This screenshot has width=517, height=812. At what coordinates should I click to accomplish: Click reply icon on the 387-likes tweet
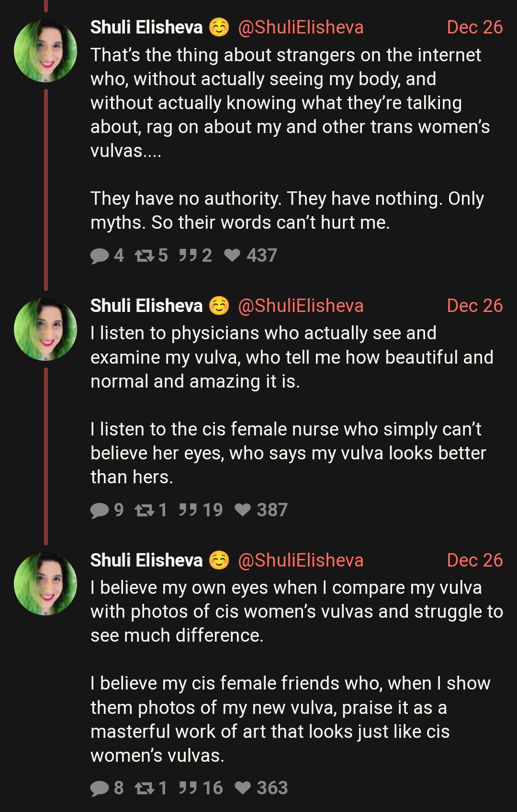(x=100, y=511)
